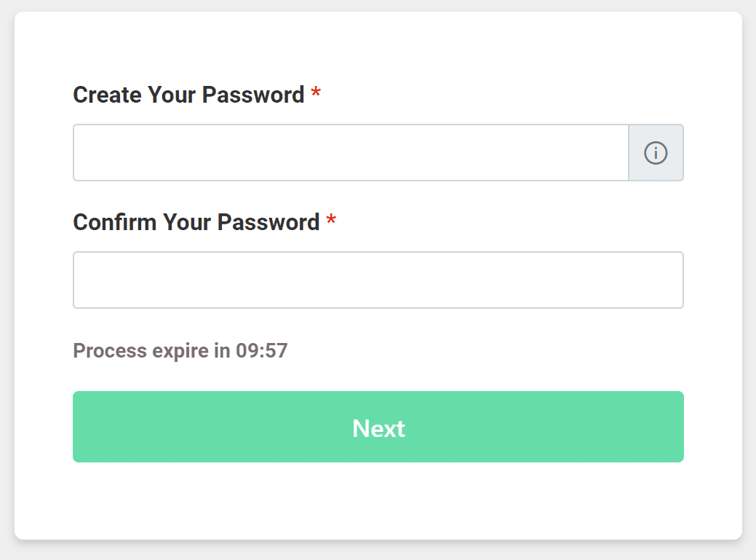Click the "Create Your Password" label
Image resolution: width=756 pixels, height=560 pixels.
(x=188, y=95)
